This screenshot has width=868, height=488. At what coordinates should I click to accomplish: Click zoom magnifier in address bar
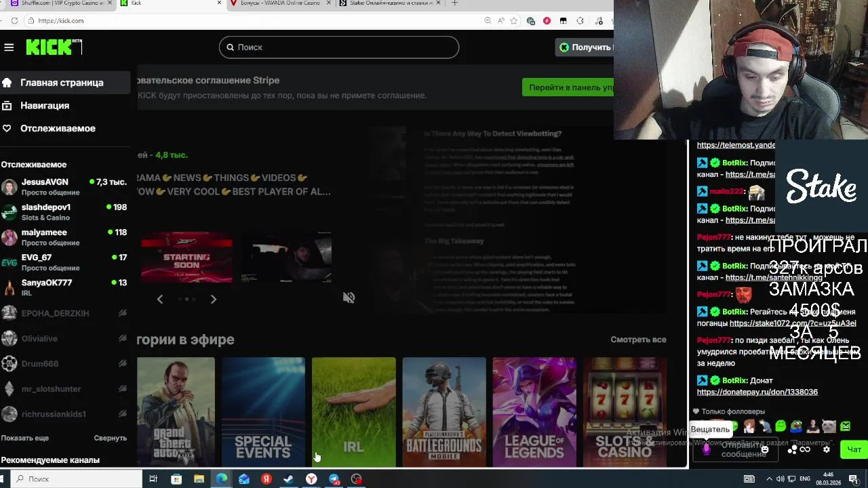pos(488,21)
